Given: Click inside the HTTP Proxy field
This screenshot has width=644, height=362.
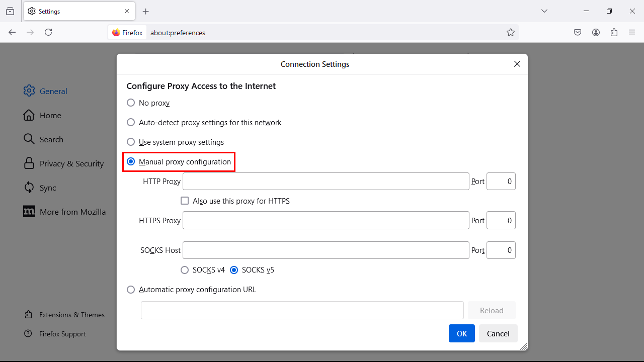Looking at the screenshot, I should tap(326, 181).
